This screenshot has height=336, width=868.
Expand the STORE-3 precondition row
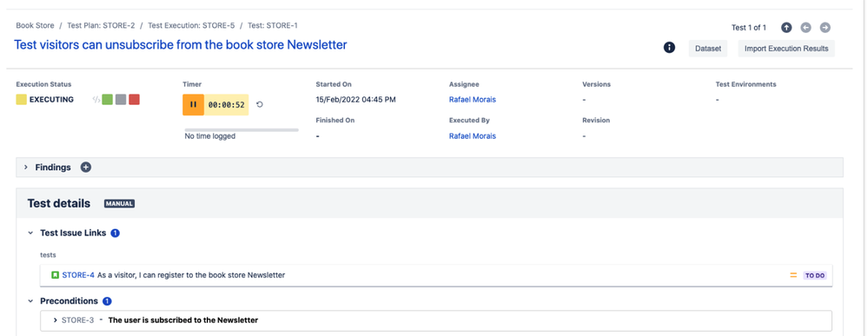pyautogui.click(x=55, y=320)
